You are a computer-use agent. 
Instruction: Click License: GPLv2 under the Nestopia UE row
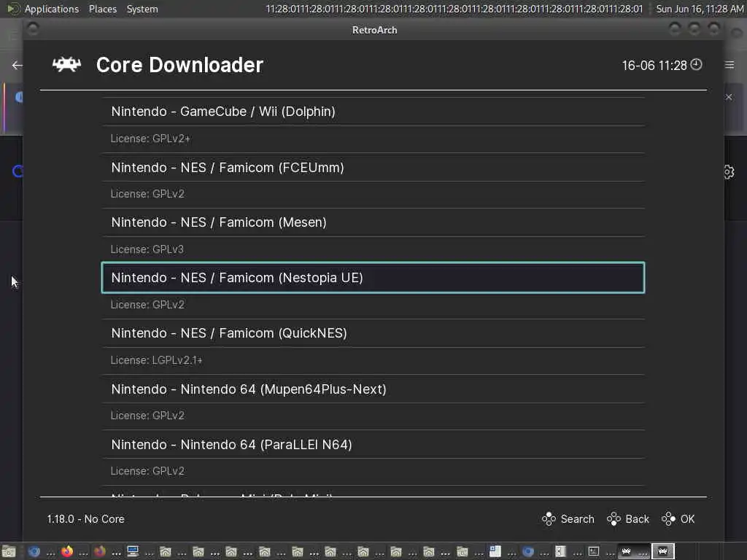pos(147,304)
